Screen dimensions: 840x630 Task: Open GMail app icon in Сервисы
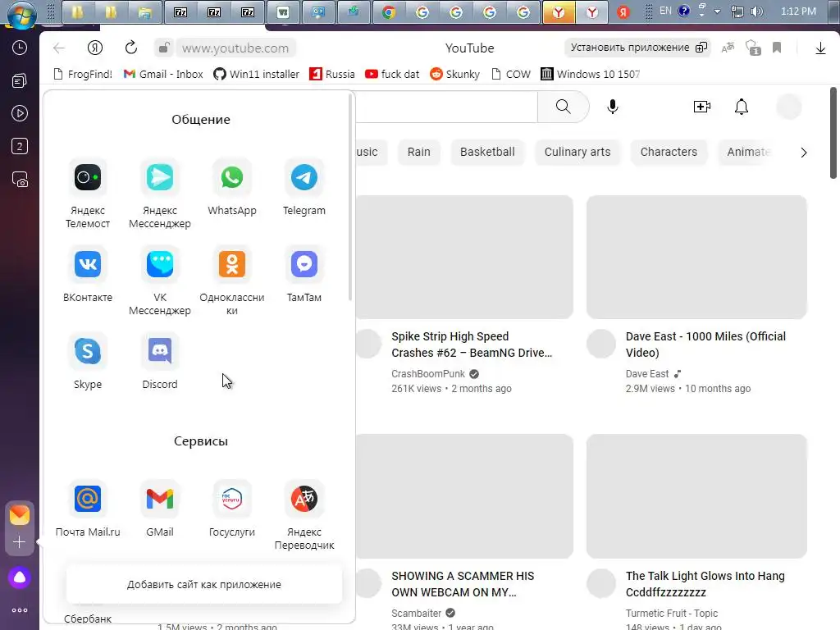click(x=160, y=499)
